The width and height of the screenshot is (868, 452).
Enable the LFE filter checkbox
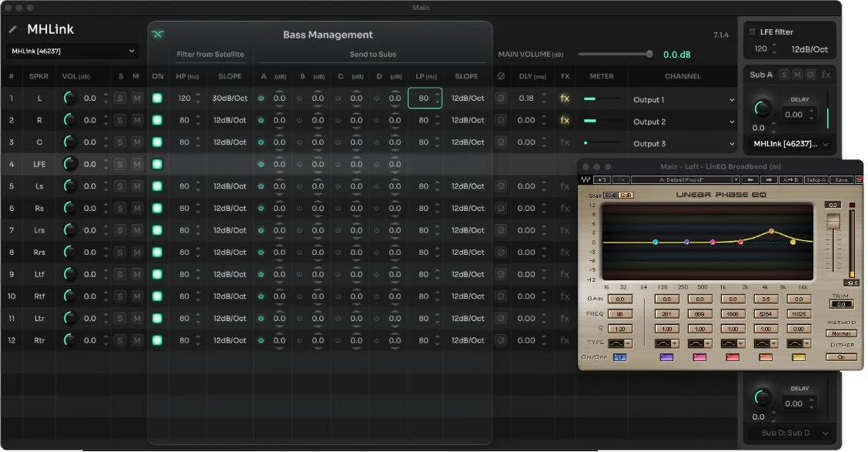click(x=752, y=31)
